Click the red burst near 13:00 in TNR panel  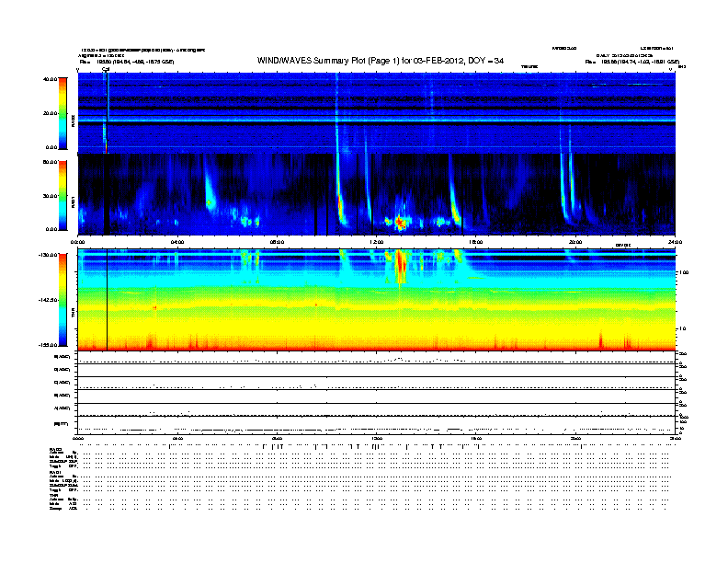pos(401,266)
